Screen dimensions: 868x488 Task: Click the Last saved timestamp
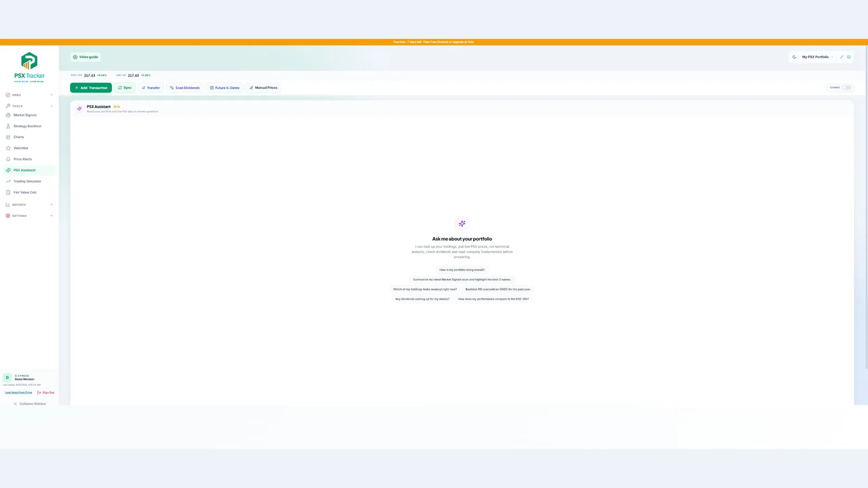point(22,385)
